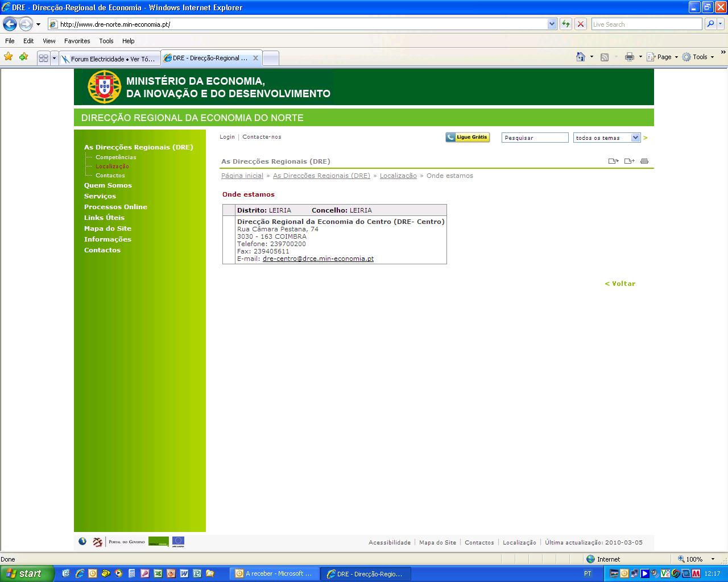Click the Windows Start button
The width and height of the screenshot is (728, 582).
pos(25,573)
